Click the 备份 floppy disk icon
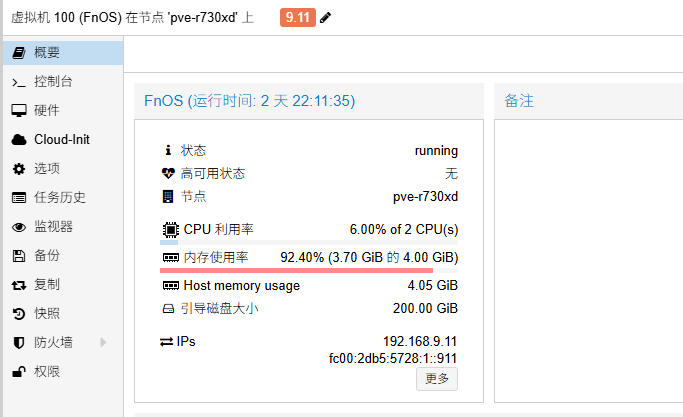 [x=18, y=256]
